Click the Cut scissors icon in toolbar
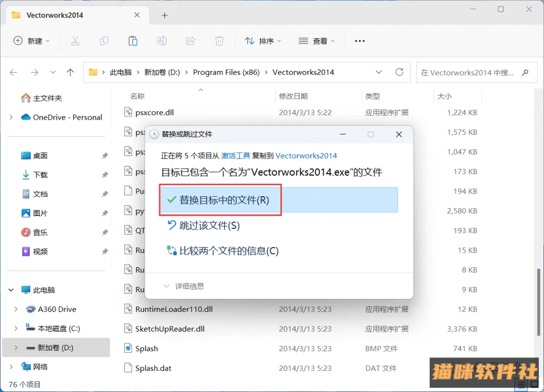544x392 pixels. (x=75, y=41)
